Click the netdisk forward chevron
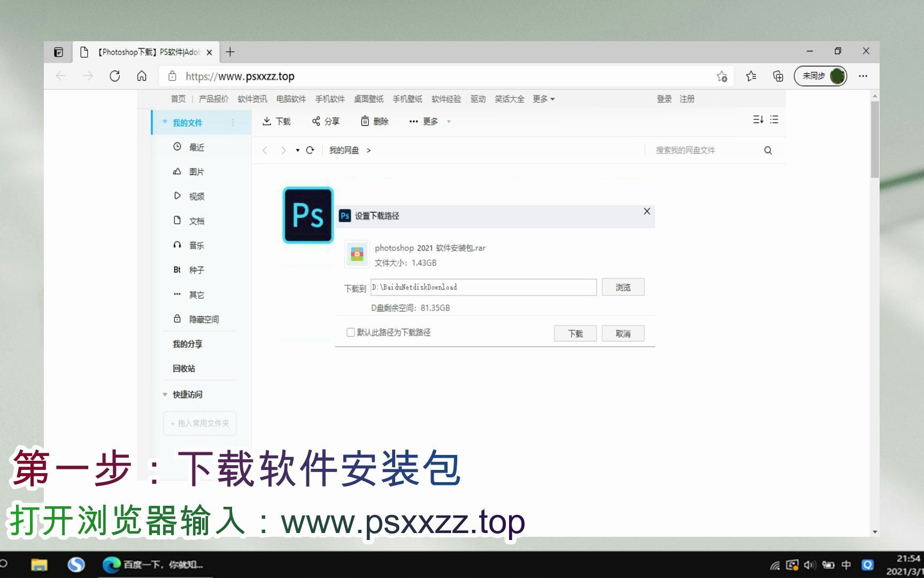Screen dimensions: 924x578 pyautogui.click(x=283, y=150)
